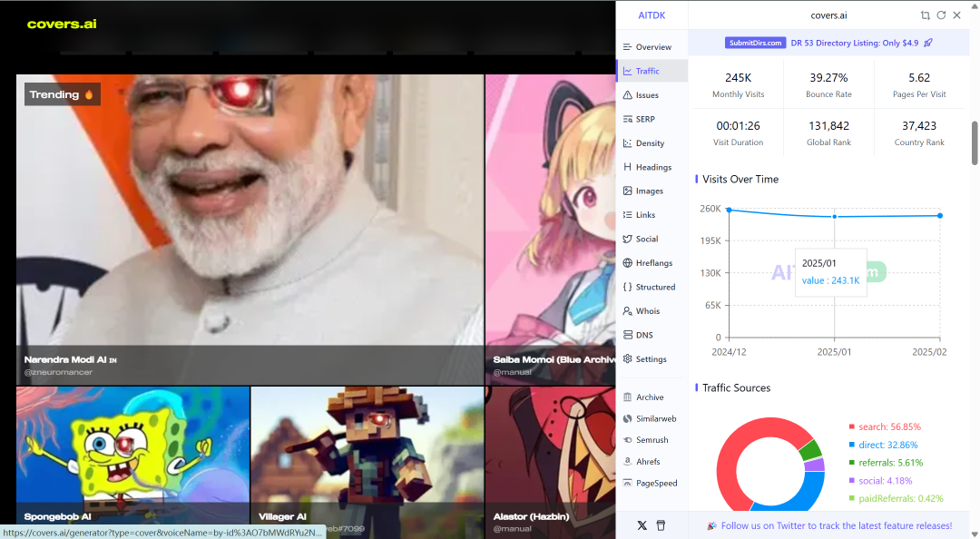Click the 39.27% Bounce Rate stat
Screen dimensions: 980x539
tap(828, 85)
